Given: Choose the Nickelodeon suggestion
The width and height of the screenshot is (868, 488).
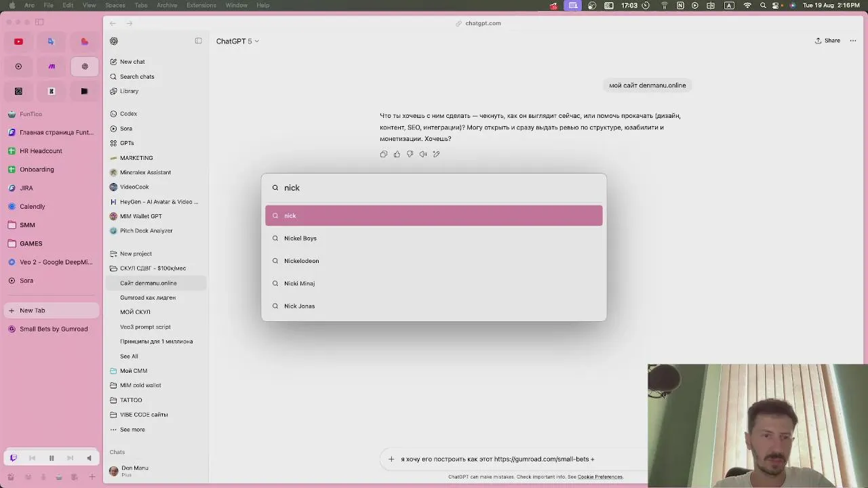Looking at the screenshot, I should 434,261.
